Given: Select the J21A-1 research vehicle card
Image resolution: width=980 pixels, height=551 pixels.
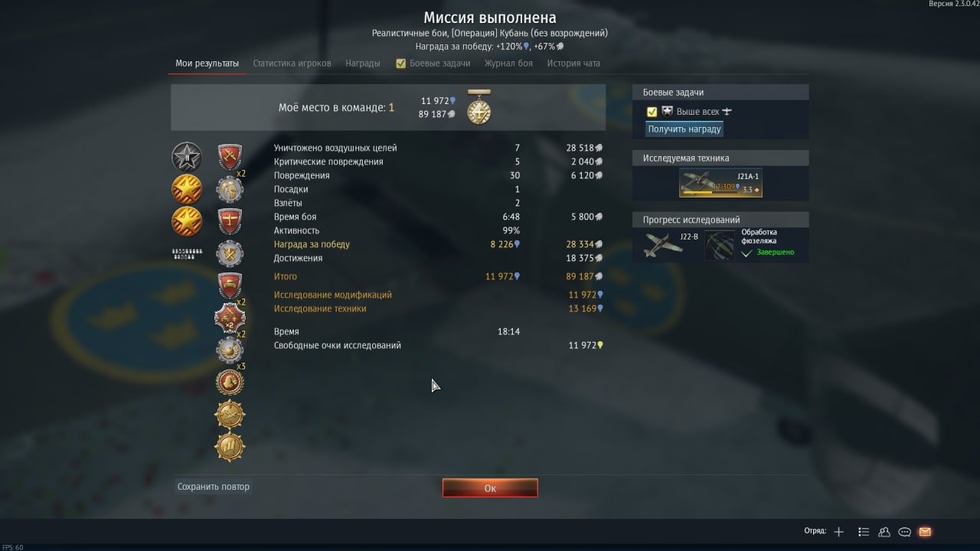Looking at the screenshot, I should click(x=720, y=183).
